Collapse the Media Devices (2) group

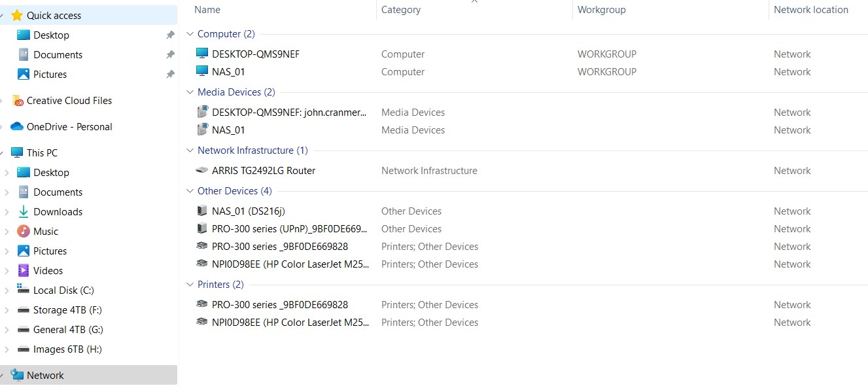coord(190,92)
